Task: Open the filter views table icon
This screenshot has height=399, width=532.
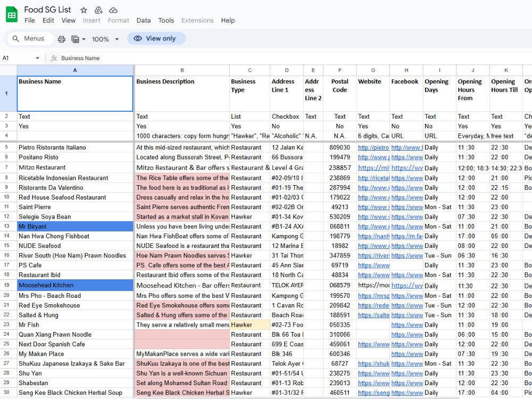Action: tap(75, 39)
